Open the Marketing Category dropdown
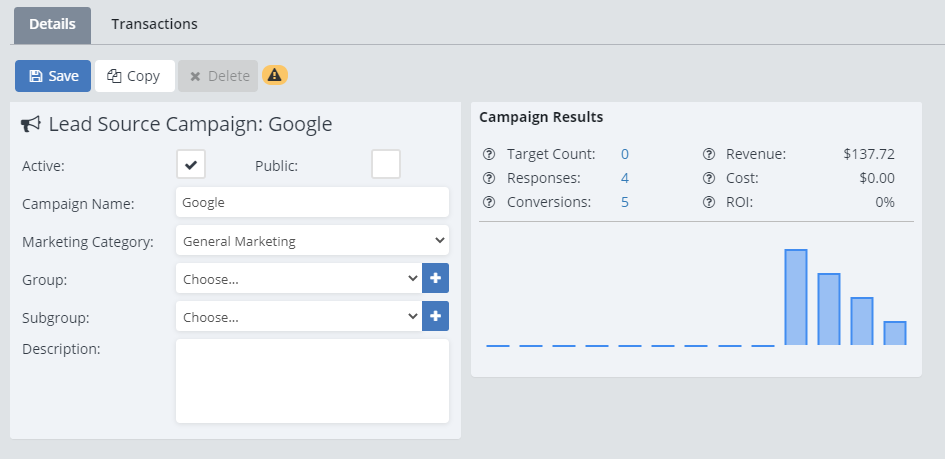 pos(312,240)
